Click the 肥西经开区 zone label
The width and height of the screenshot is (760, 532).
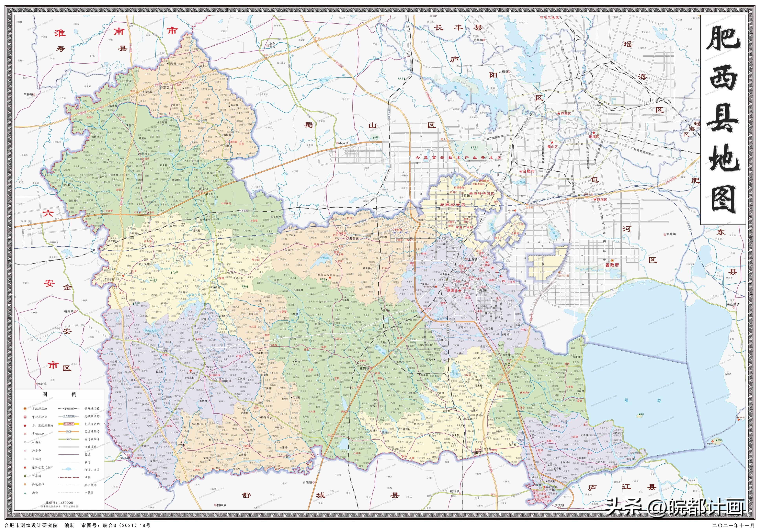click(452, 205)
